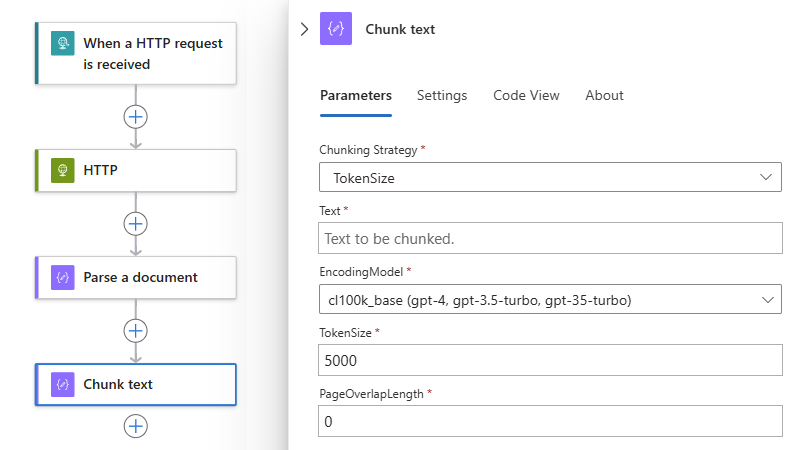Click the Chunk text panel header icon
800x450 pixels.
pyautogui.click(x=336, y=29)
